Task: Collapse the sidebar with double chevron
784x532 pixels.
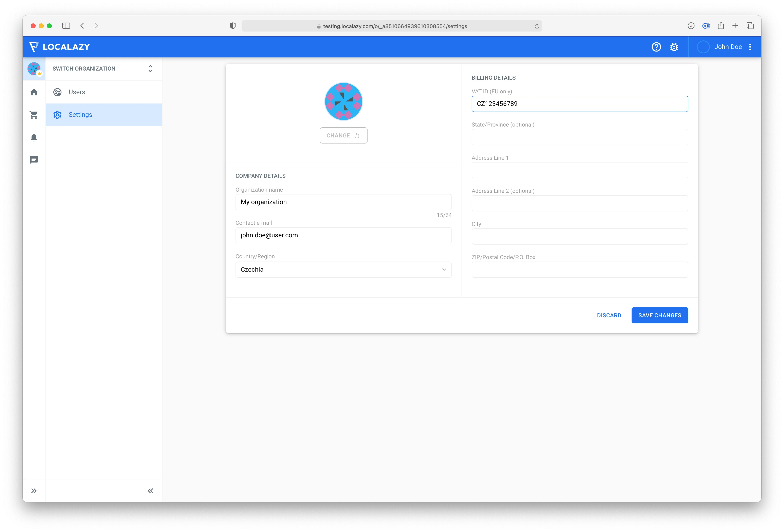Action: (150, 491)
